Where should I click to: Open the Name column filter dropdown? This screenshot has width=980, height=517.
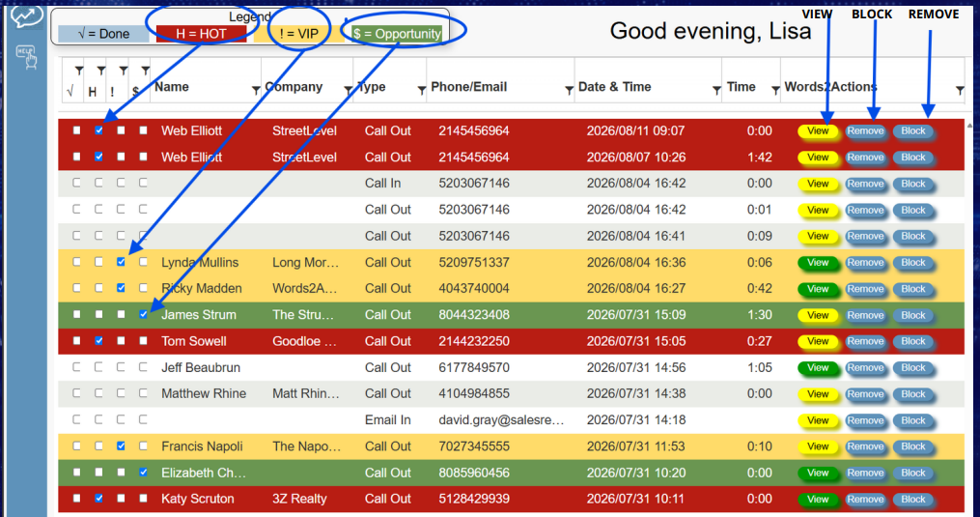[256, 91]
